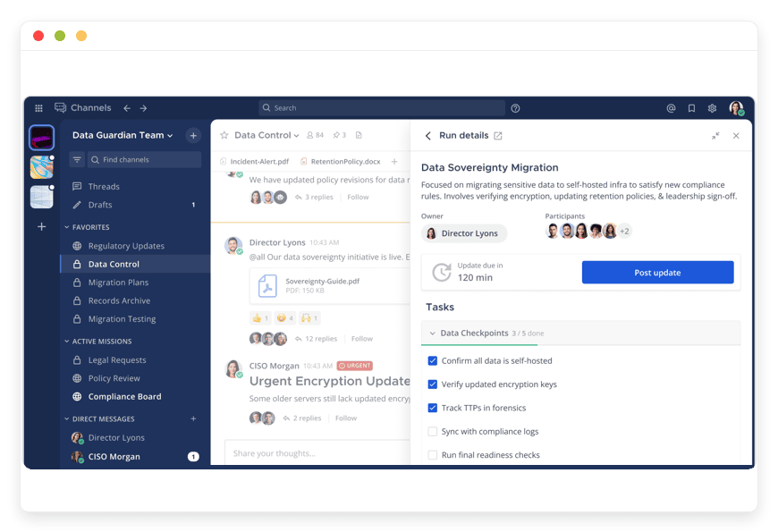Viewport: 778px width, 532px height.
Task: Click the raised hands reaction
Action: click(309, 318)
